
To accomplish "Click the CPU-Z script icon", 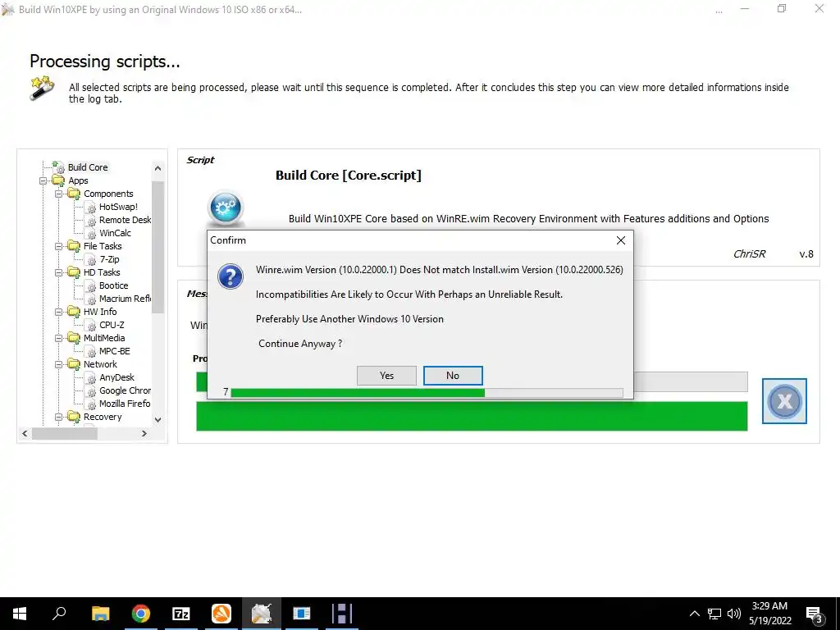I will click(x=90, y=325).
